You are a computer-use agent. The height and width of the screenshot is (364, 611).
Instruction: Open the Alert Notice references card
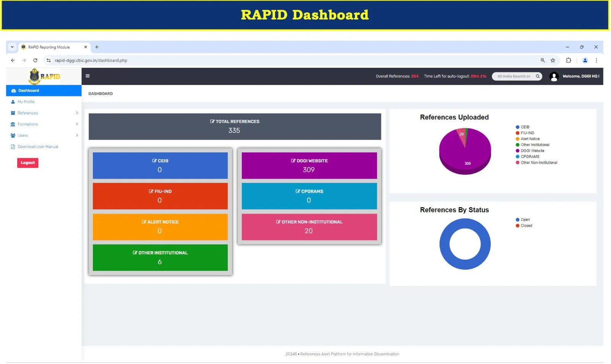[x=160, y=227]
